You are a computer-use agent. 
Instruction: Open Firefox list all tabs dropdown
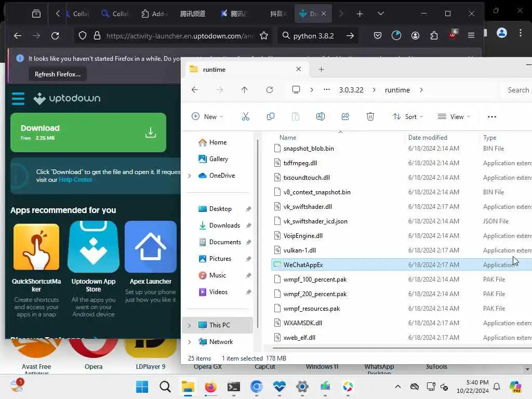(x=381, y=14)
